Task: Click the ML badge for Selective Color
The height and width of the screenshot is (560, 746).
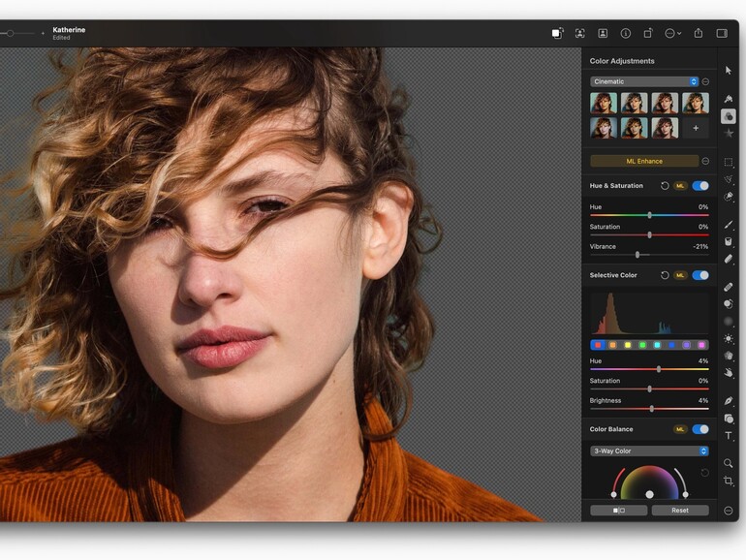Action: click(680, 275)
